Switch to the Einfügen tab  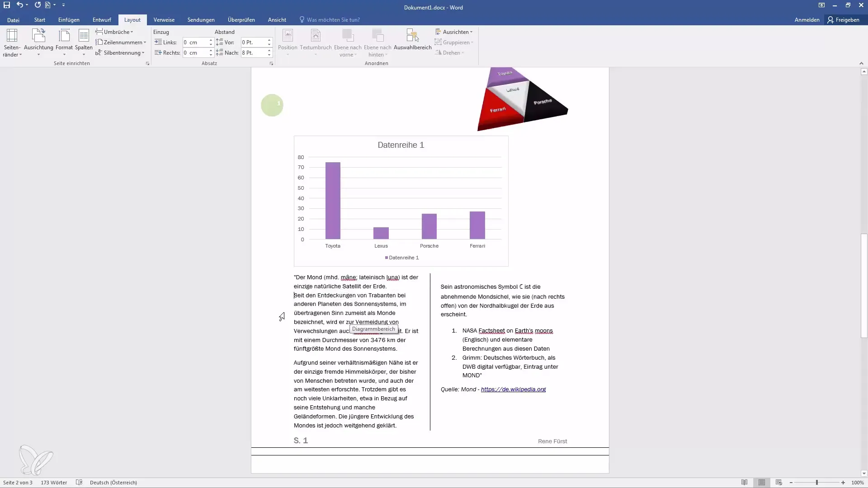click(x=69, y=20)
